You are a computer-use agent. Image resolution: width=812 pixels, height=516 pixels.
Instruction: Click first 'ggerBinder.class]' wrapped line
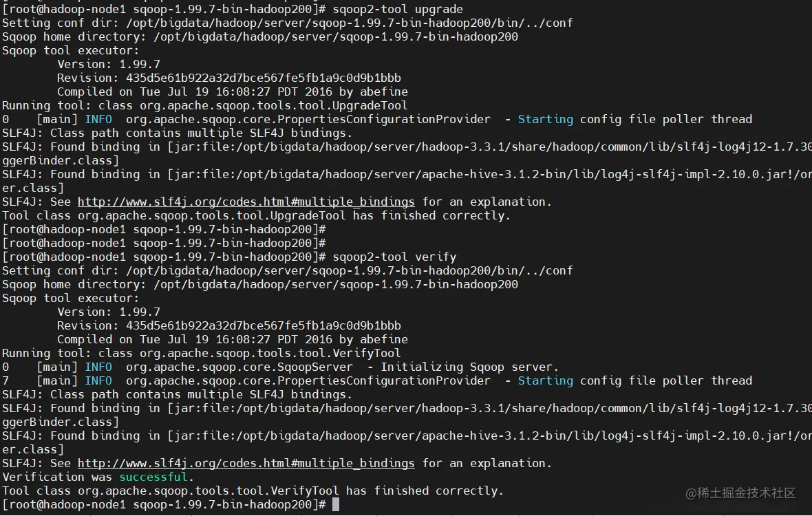pos(61,160)
